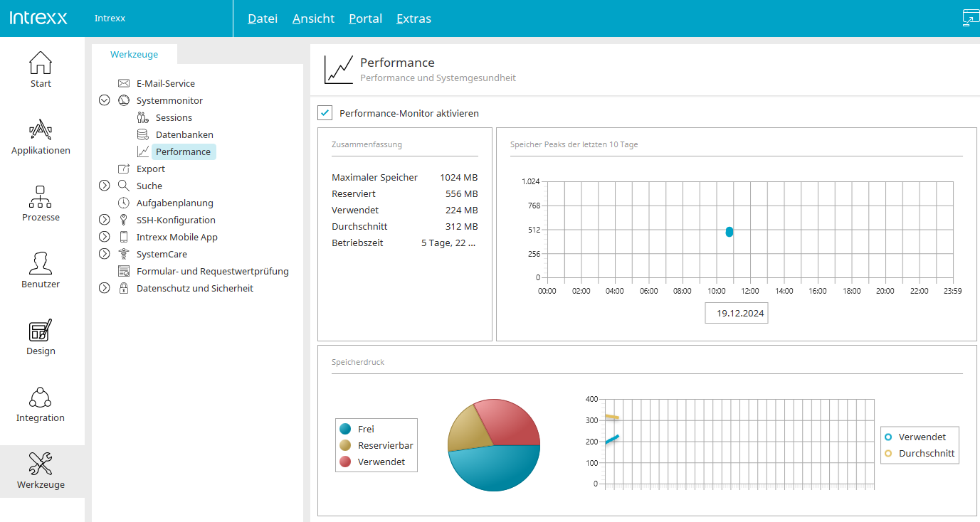Open Sessions under Systemmonitor
980x522 pixels.
tap(174, 117)
